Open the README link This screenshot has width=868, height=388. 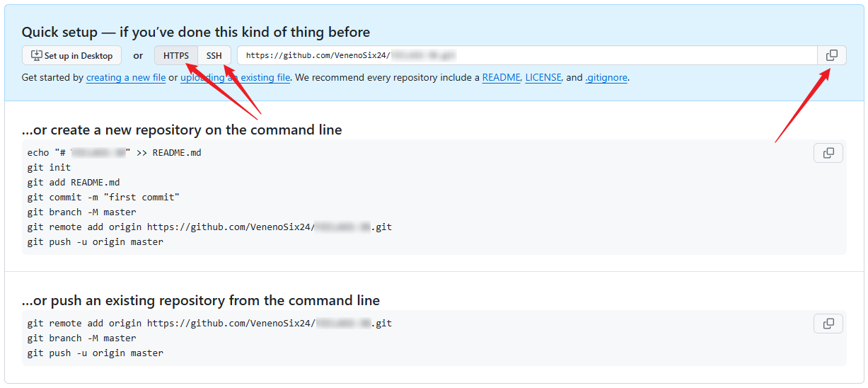[501, 78]
